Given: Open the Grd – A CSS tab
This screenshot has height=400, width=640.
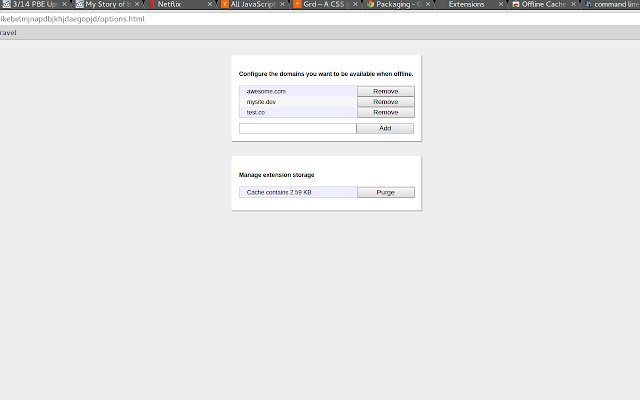Looking at the screenshot, I should [326, 4].
